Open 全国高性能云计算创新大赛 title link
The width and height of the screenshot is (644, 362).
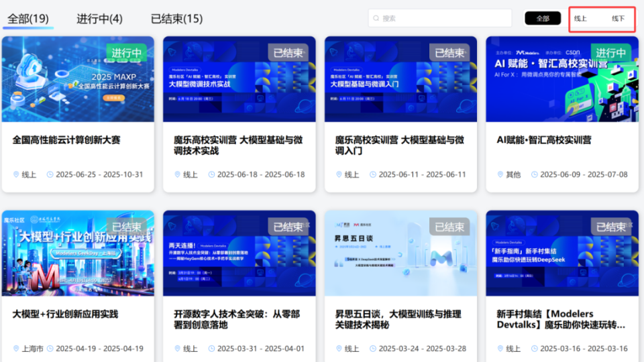pyautogui.click(x=66, y=140)
